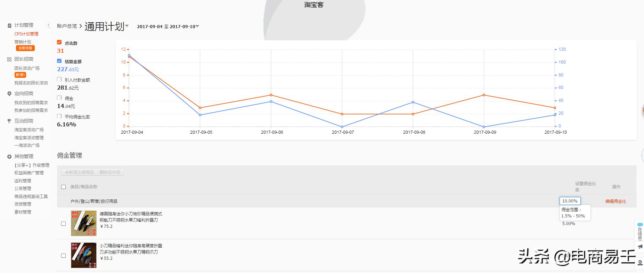Open 【分享+】升级管理 menu item
Image resolution: width=644 pixels, height=273 pixels.
32,165
